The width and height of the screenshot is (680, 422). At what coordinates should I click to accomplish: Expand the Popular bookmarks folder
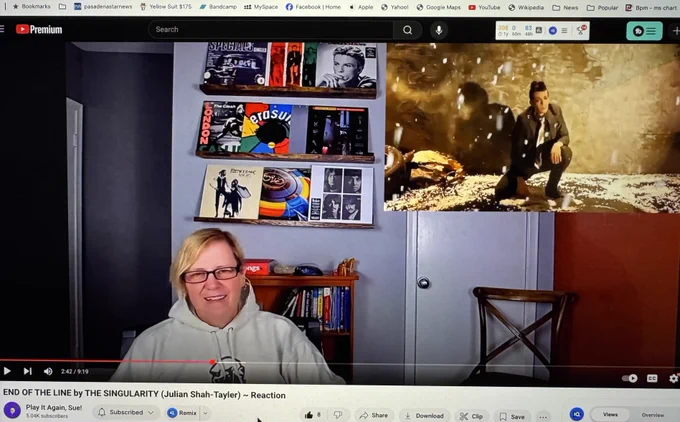(x=602, y=7)
